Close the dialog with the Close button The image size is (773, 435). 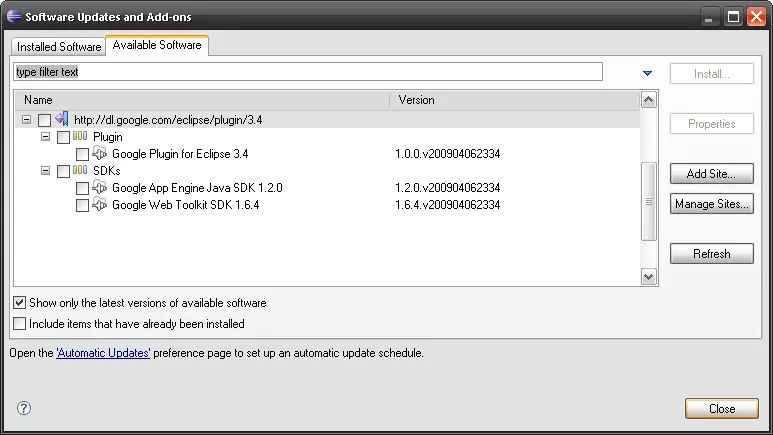click(x=722, y=408)
